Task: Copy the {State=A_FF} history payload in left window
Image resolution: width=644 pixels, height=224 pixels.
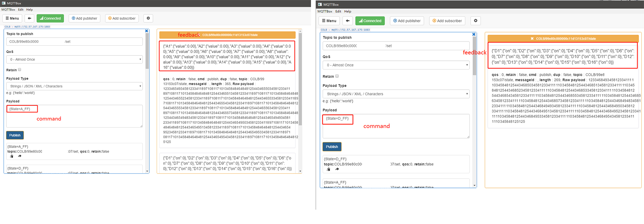Action: 12,156
